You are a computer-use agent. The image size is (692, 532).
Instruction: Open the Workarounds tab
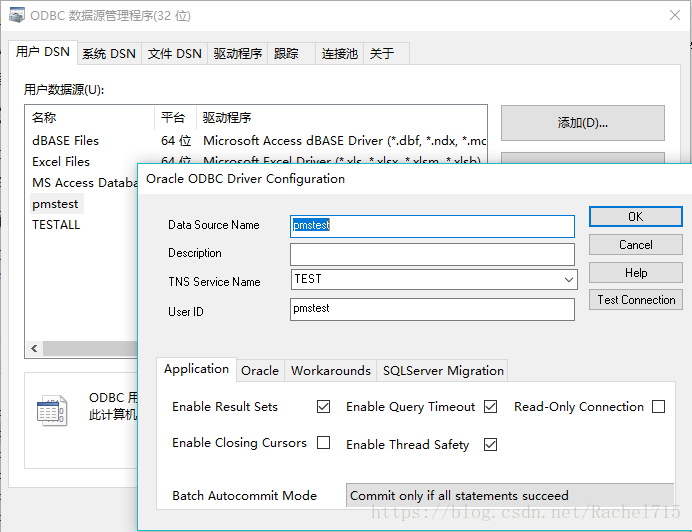(331, 370)
